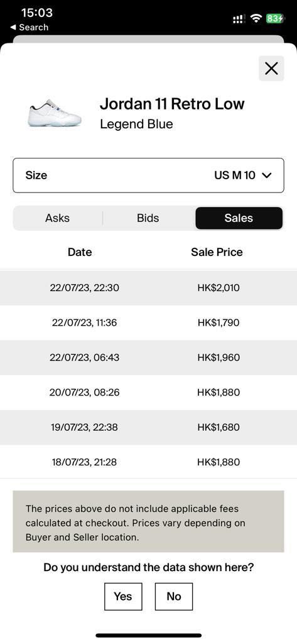Viewport: 297px width, 644px height.
Task: Tap the Sale Price column header
Action: click(x=217, y=252)
